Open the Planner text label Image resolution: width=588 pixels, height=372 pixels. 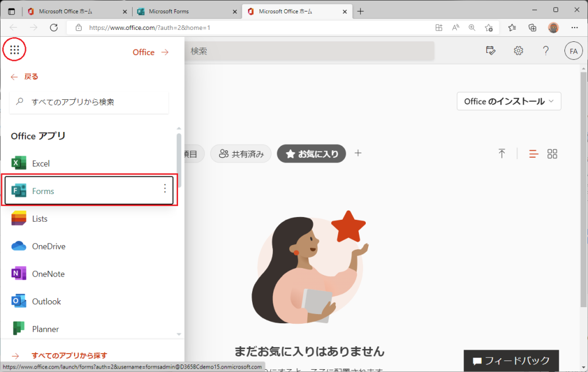pos(45,330)
